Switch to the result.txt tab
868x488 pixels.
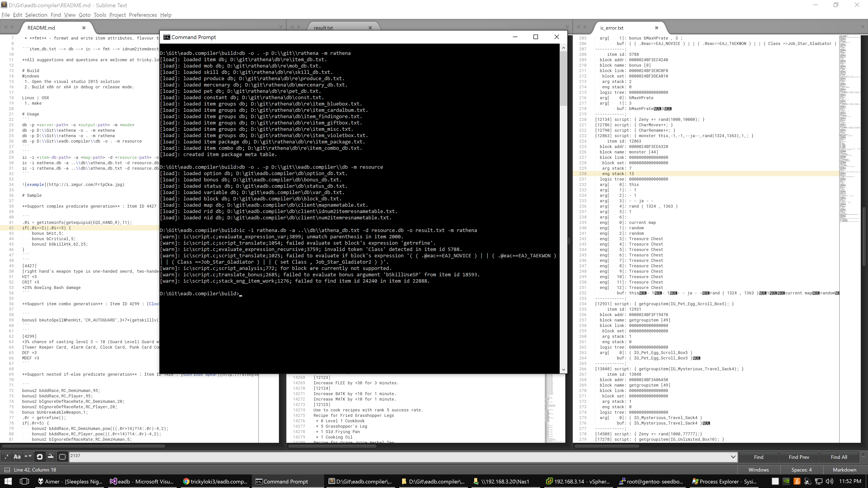pyautogui.click(x=323, y=28)
